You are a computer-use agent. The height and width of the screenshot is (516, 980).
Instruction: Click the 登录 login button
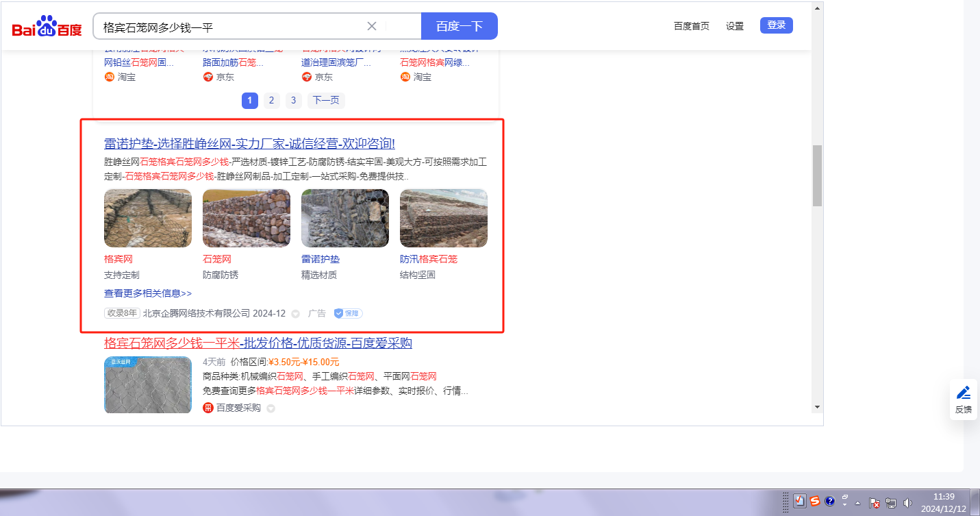[x=777, y=25]
